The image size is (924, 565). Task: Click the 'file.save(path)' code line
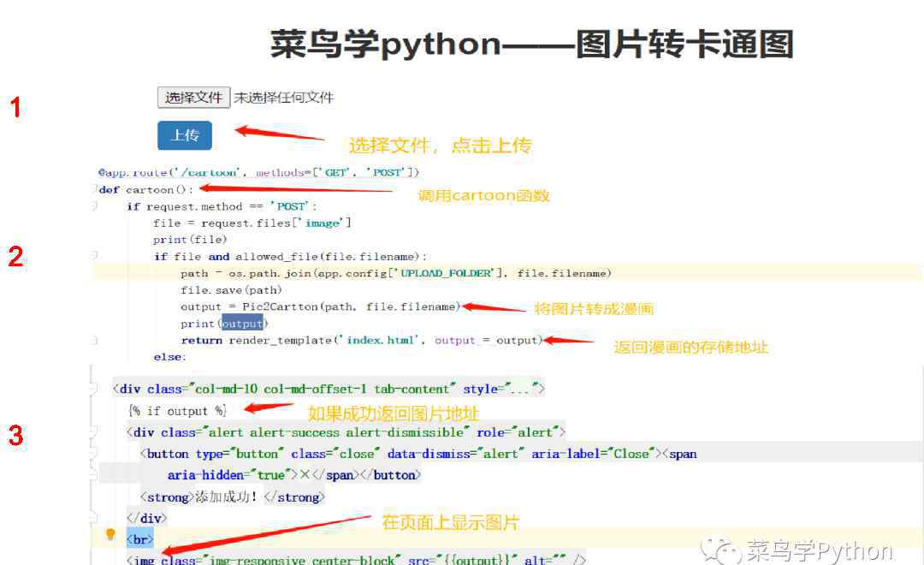pos(231,290)
